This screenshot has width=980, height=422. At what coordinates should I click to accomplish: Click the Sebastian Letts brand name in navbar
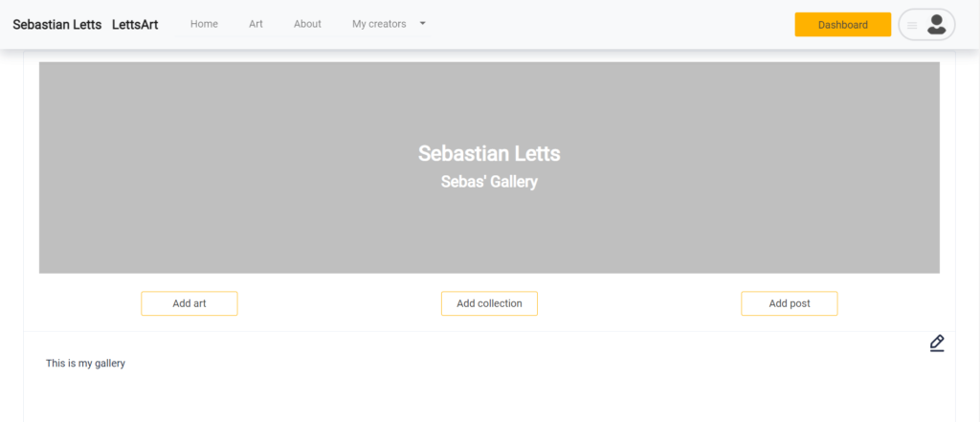(56, 24)
